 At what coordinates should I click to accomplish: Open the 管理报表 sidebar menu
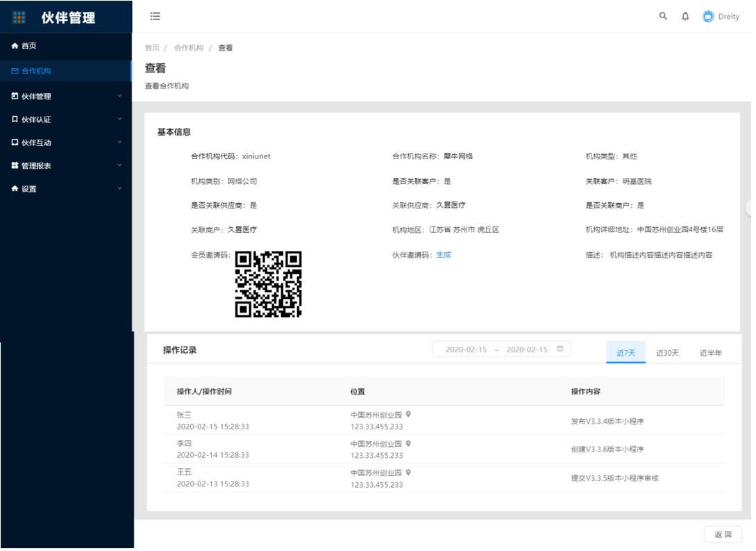66,165
